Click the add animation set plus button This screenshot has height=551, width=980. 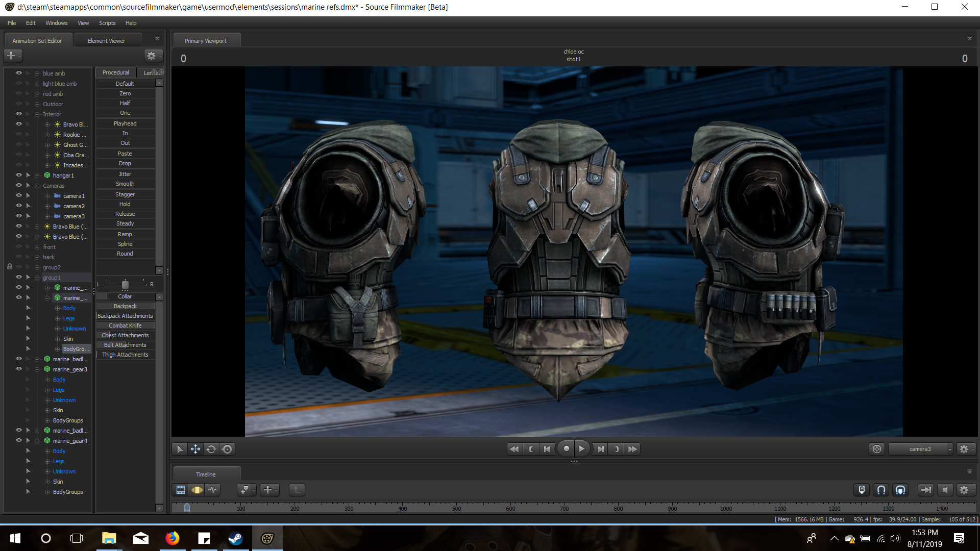click(11, 55)
